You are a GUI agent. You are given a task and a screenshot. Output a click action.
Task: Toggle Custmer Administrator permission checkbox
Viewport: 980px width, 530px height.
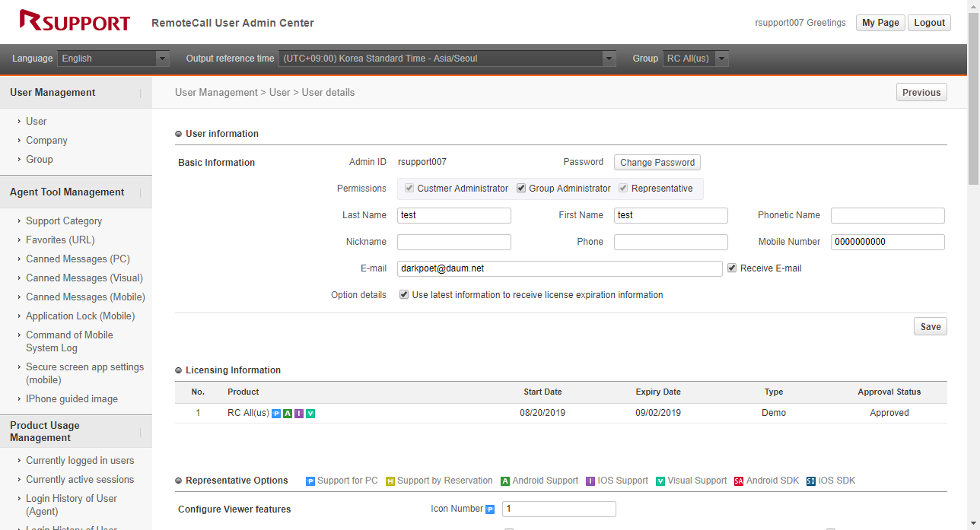(409, 189)
